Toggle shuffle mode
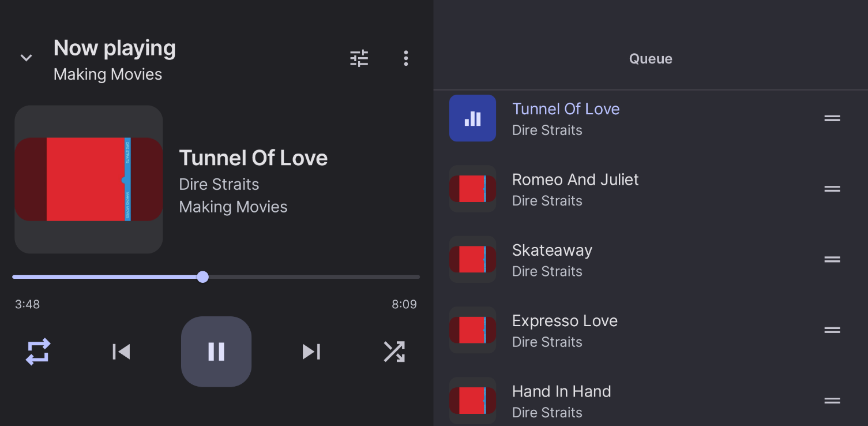 click(394, 352)
